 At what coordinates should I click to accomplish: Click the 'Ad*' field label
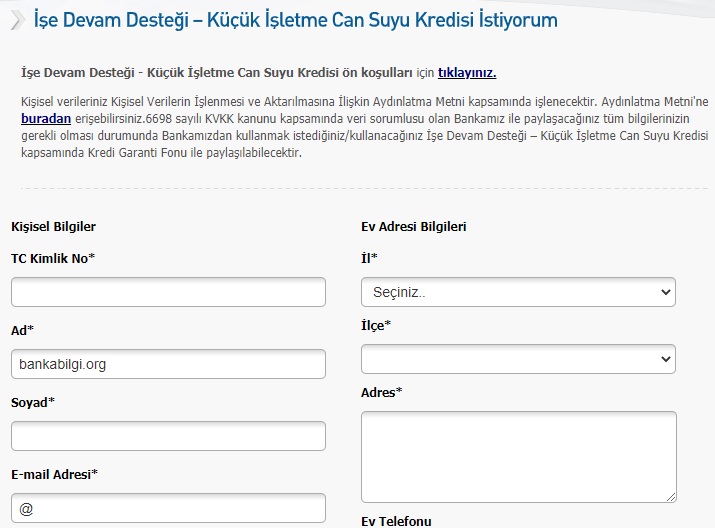click(22, 330)
